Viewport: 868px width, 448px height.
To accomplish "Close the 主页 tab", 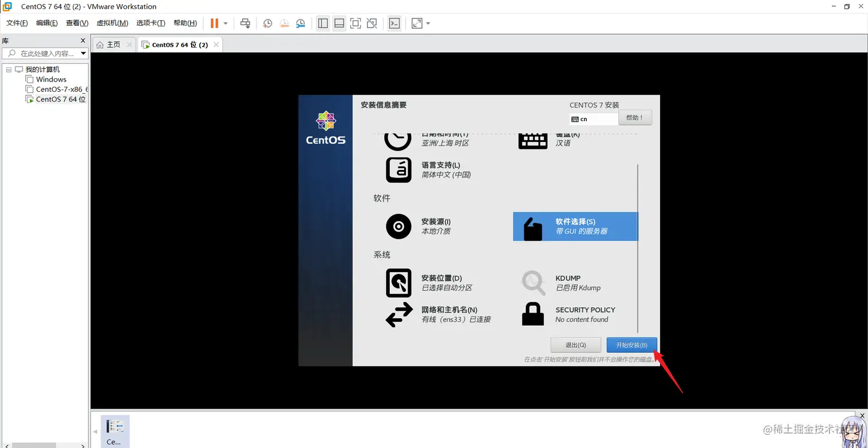I will 129,44.
